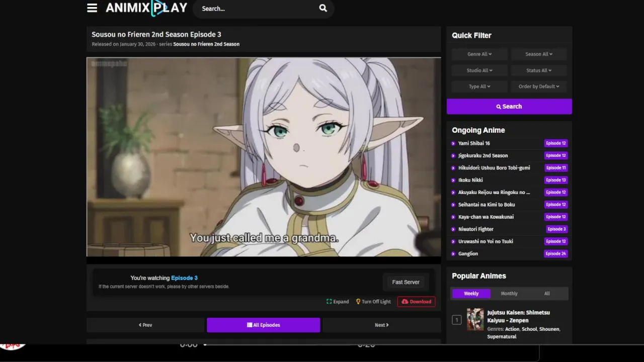This screenshot has width=644, height=362.
Task: Open the Genre All dropdown
Action: click(x=479, y=54)
